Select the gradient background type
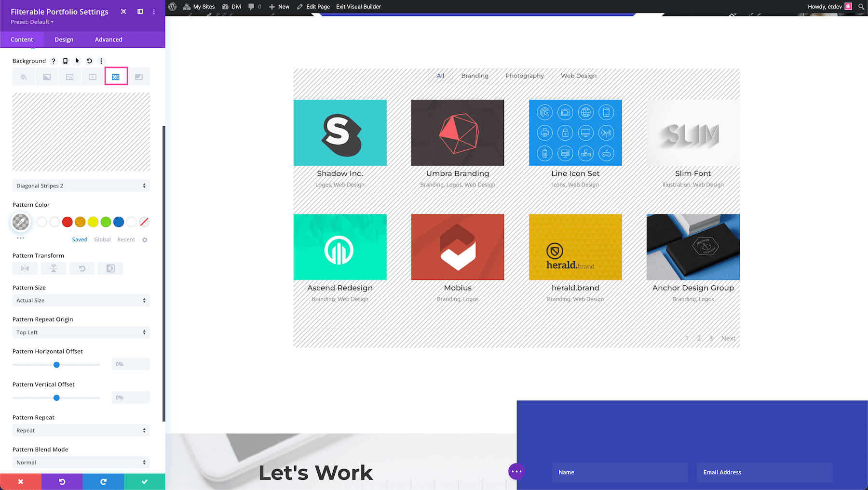This screenshot has width=868, height=490. pyautogui.click(x=47, y=76)
